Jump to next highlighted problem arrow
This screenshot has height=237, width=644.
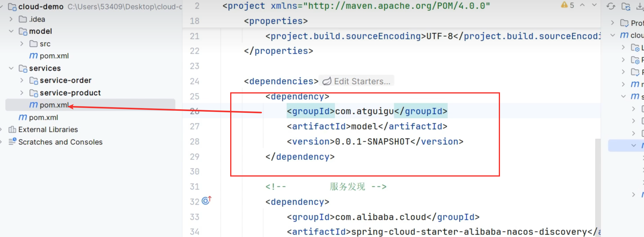(594, 5)
